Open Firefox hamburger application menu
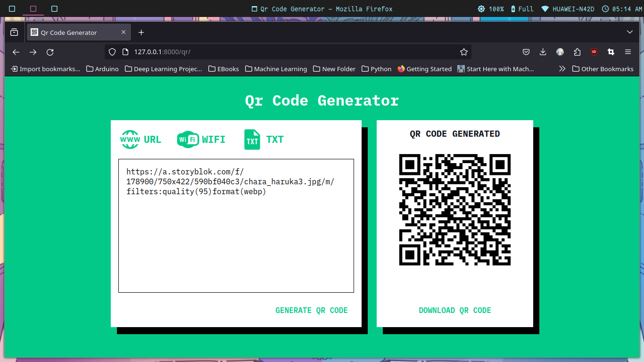644x362 pixels. (628, 52)
